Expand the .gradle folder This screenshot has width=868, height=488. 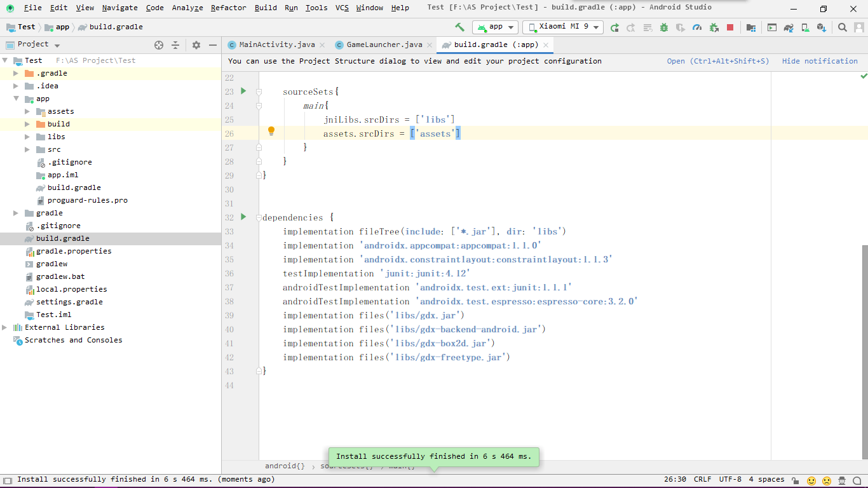[x=16, y=73]
